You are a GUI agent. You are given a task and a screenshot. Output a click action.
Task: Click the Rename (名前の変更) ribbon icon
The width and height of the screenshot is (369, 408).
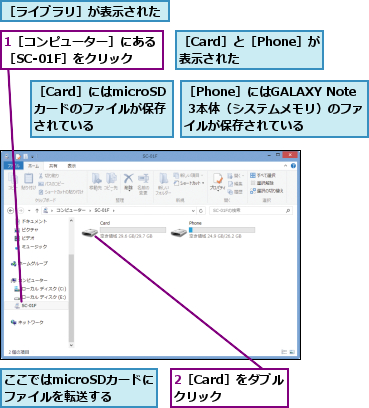point(143,184)
